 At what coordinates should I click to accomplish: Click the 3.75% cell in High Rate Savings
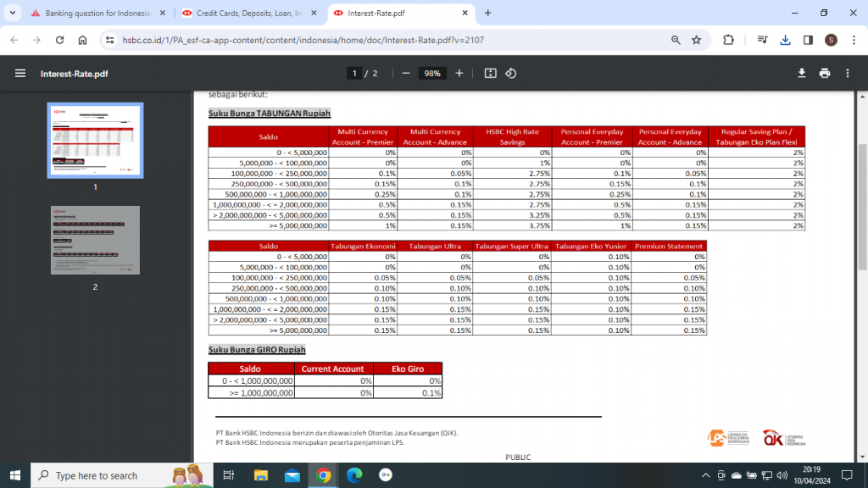coord(512,225)
